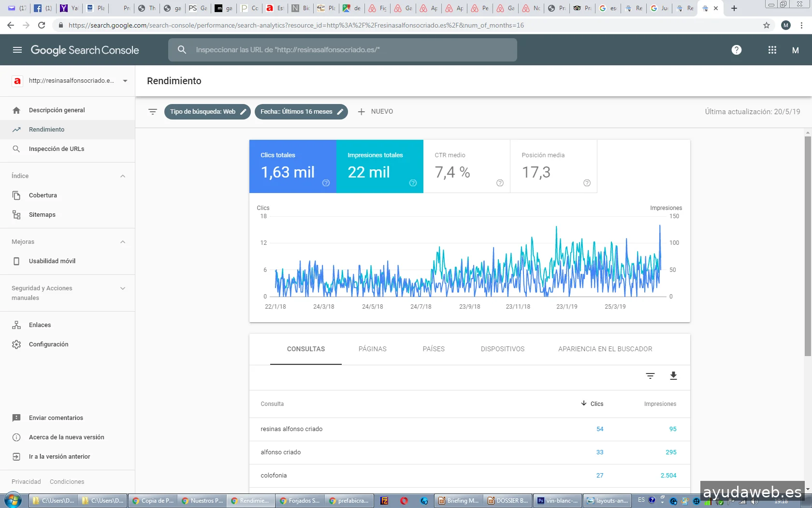Click the help question mark icon
This screenshot has height=508, width=812.
[x=736, y=50]
